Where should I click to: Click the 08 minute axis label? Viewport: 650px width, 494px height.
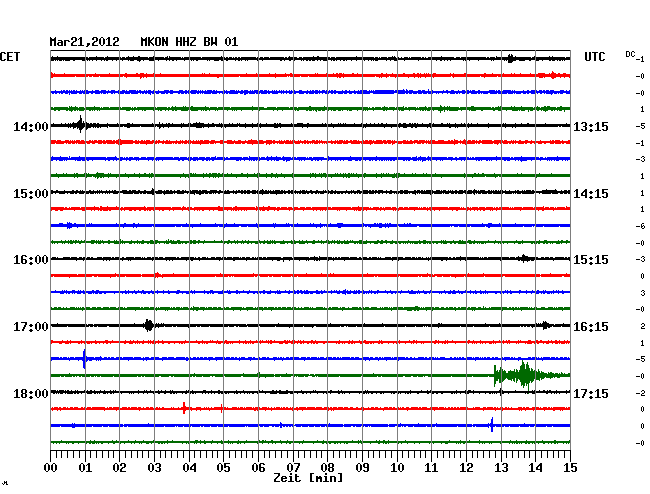point(327,467)
